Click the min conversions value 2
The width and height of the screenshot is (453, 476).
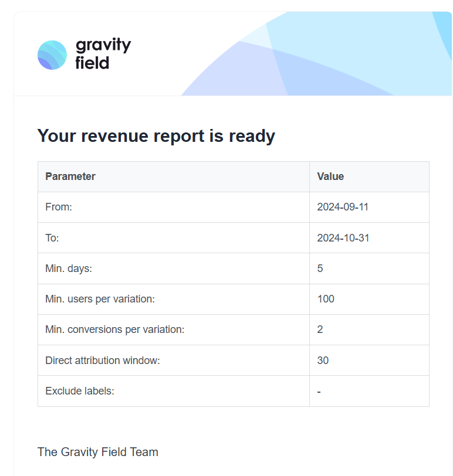(x=320, y=329)
